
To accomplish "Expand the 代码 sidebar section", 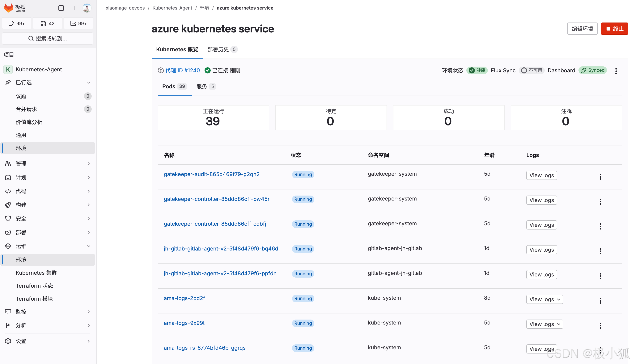I will click(48, 191).
